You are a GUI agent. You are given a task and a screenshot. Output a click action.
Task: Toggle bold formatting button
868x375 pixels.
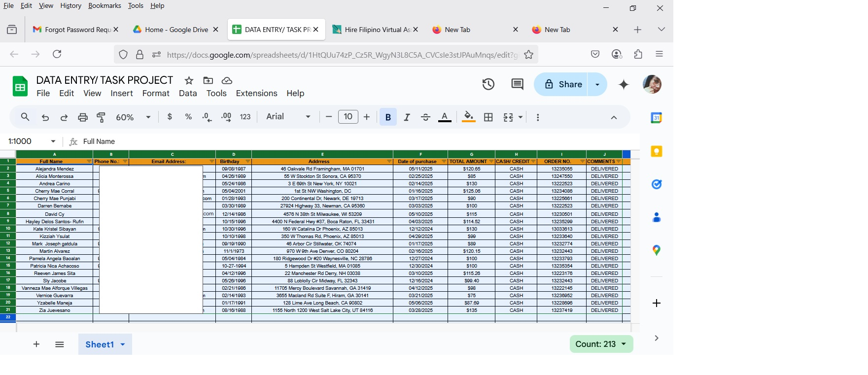coord(388,117)
